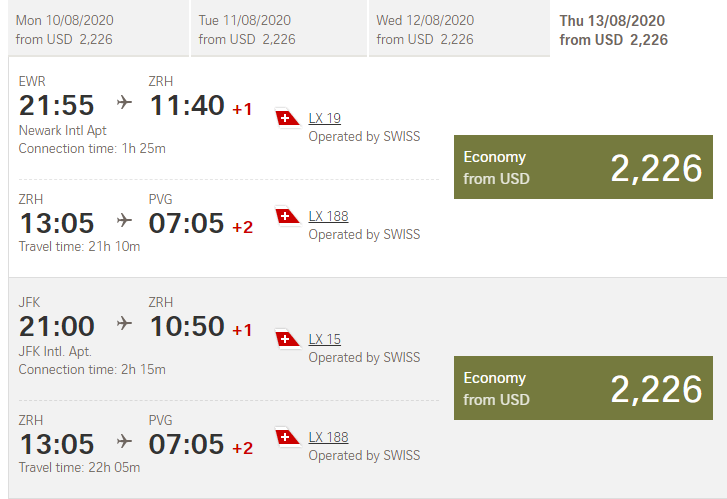Image resolution: width=727 pixels, height=499 pixels.
Task: Click the 21:00 JFK departure time
Action: pos(57,326)
